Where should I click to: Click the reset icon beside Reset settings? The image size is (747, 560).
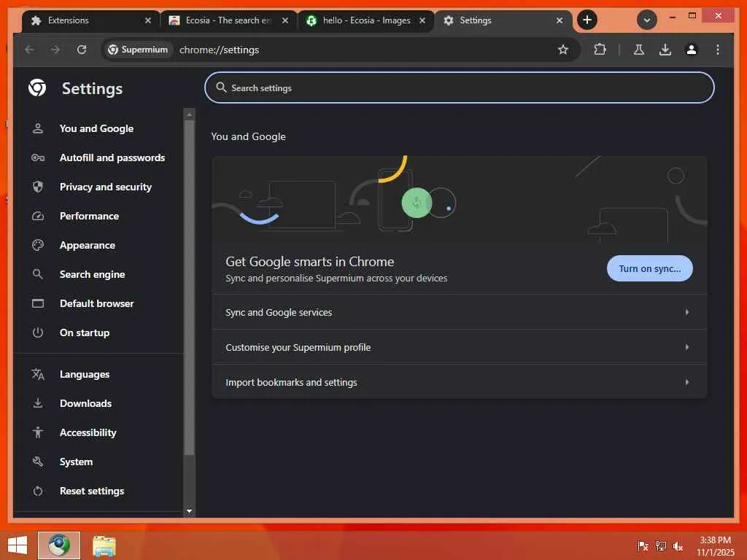38,491
